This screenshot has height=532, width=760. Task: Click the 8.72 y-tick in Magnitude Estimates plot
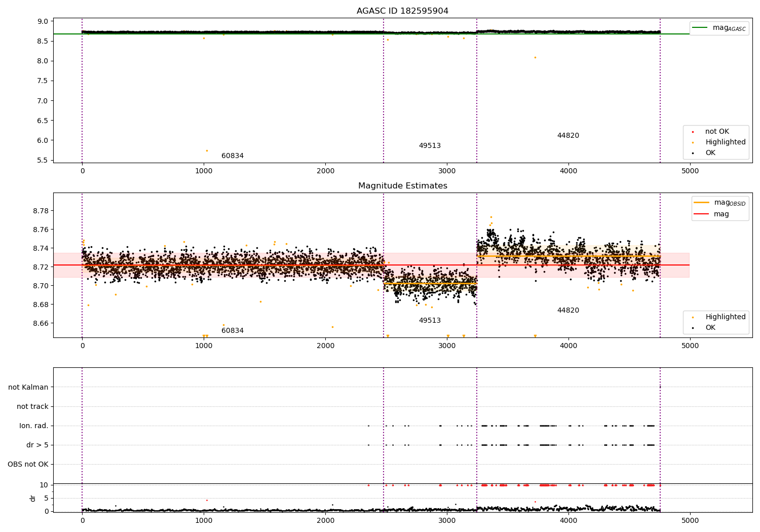click(x=41, y=268)
